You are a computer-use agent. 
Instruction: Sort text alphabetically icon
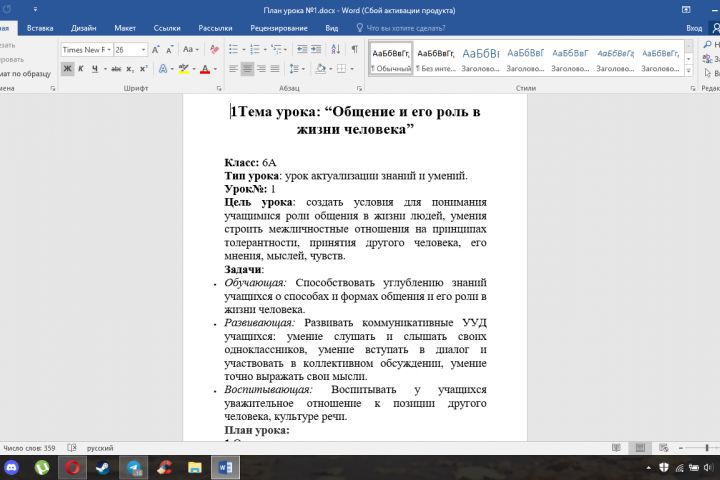click(x=336, y=49)
